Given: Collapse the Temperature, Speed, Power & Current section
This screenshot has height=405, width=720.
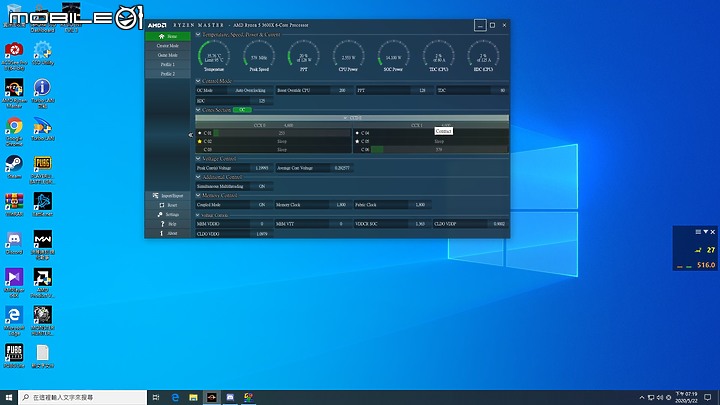Looking at the screenshot, I should 198,34.
